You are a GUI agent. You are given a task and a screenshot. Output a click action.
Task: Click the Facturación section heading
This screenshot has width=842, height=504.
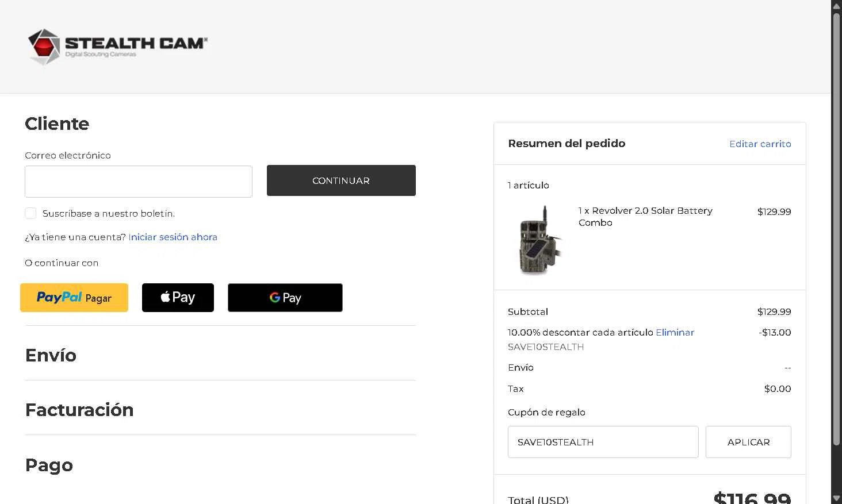point(79,410)
